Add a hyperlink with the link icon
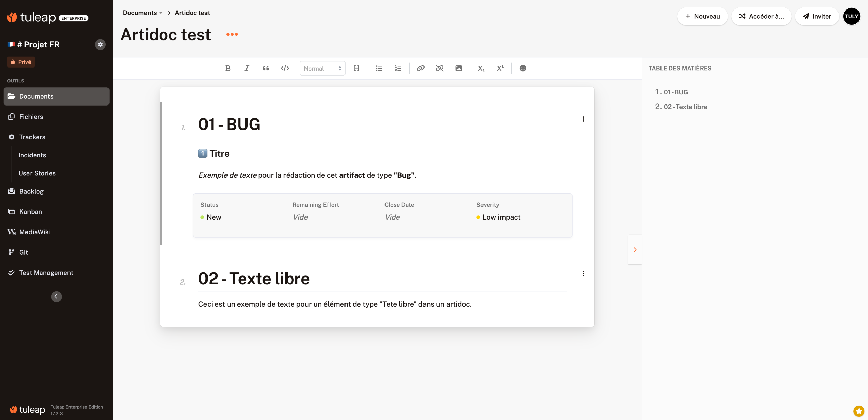This screenshot has height=420, width=868. (x=420, y=68)
